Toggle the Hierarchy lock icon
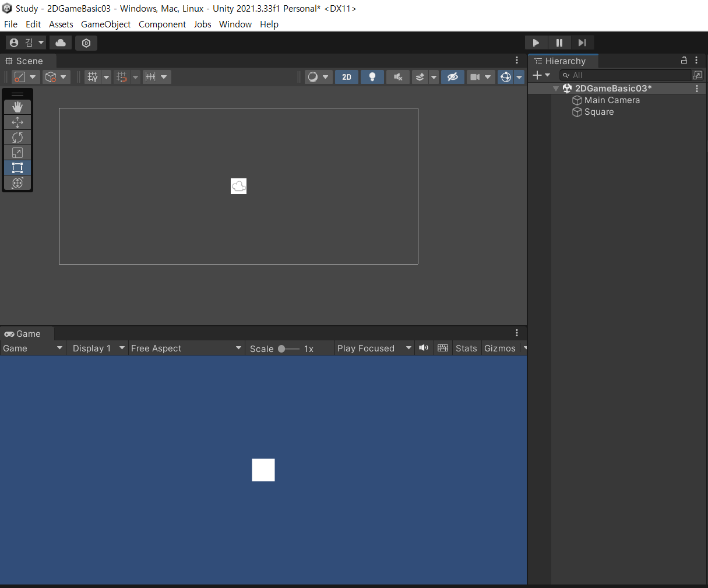The image size is (708, 588). pos(684,61)
